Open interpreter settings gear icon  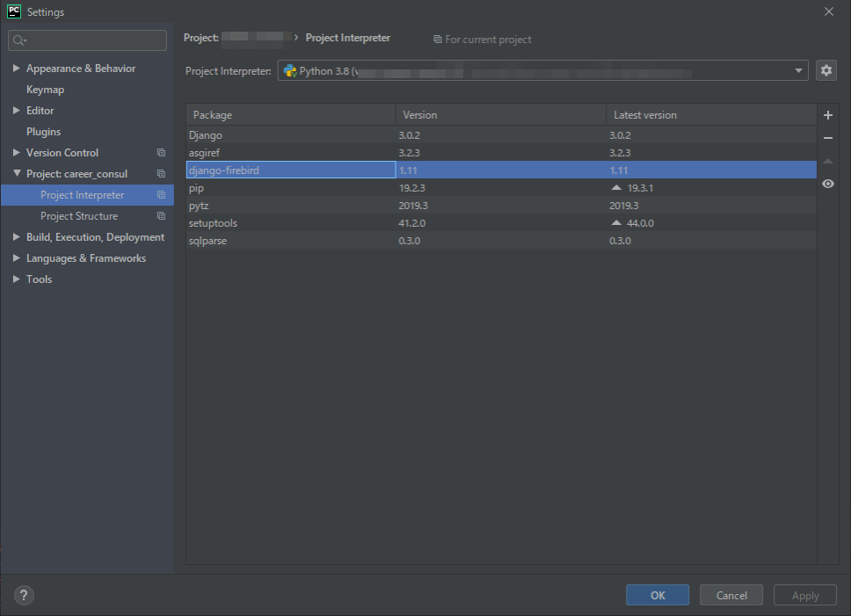826,71
